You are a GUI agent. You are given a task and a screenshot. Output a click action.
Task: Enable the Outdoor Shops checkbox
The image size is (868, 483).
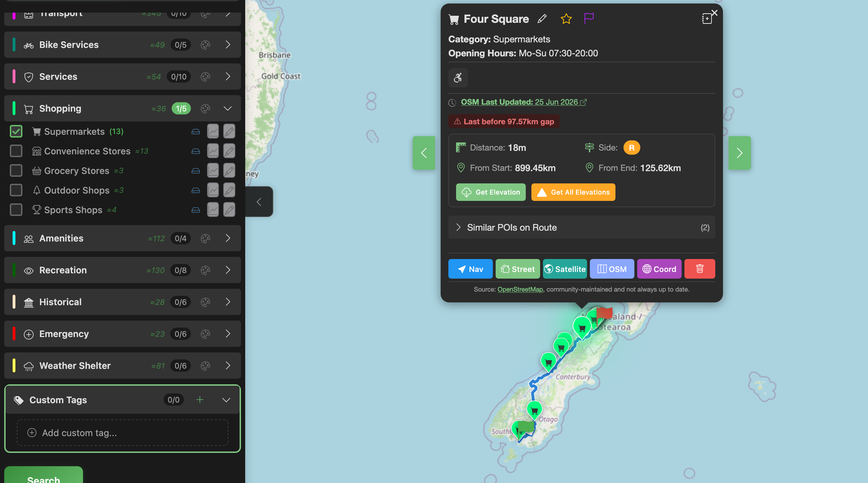pos(16,190)
